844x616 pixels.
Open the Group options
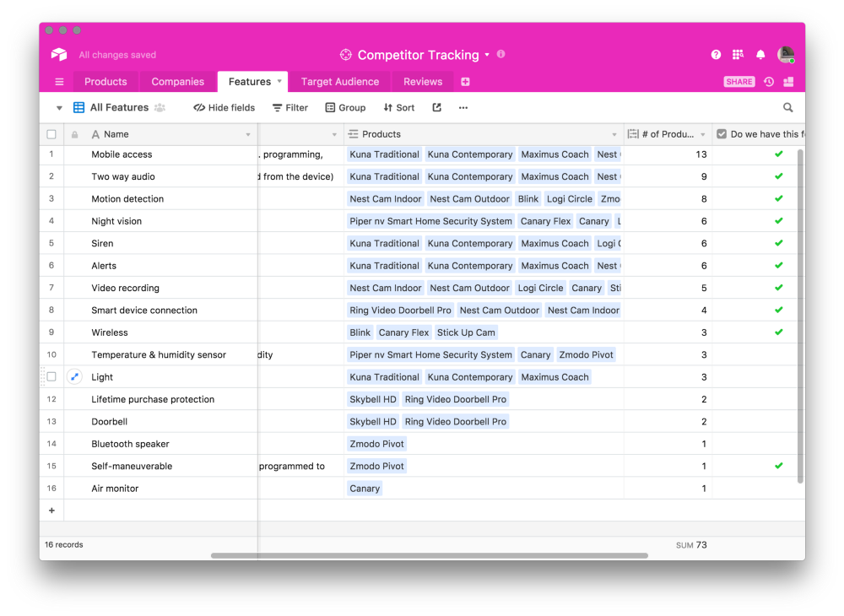coord(345,108)
